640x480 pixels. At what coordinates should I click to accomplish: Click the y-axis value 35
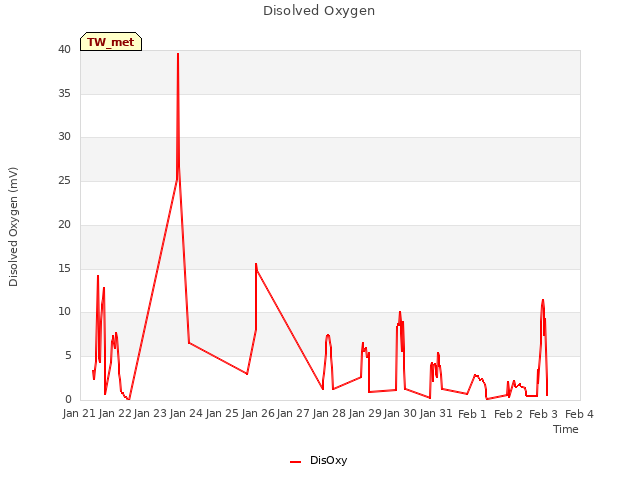click(x=64, y=93)
